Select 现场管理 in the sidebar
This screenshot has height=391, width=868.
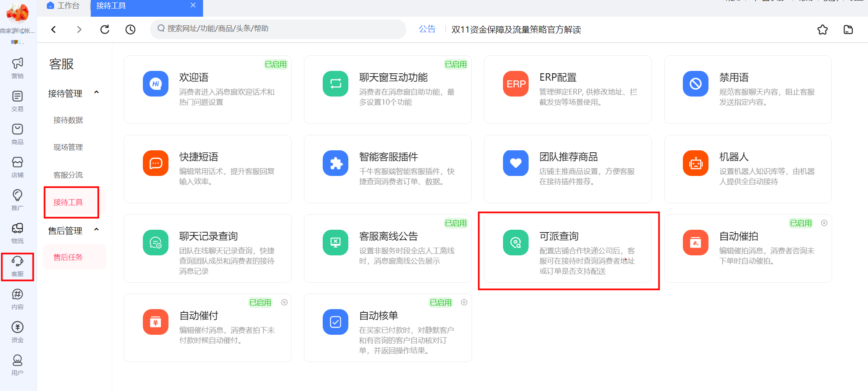(x=68, y=147)
